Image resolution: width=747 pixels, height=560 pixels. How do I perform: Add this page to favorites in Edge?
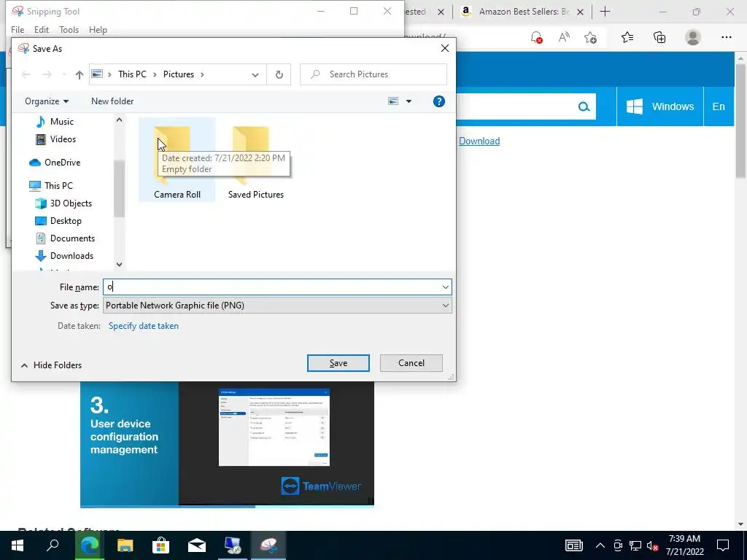[590, 38]
